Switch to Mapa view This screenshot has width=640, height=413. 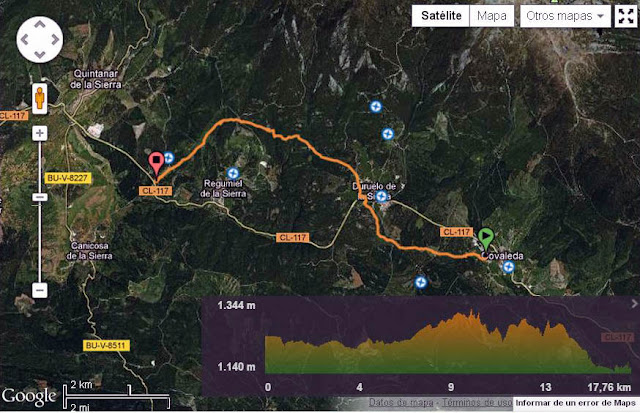click(x=492, y=16)
